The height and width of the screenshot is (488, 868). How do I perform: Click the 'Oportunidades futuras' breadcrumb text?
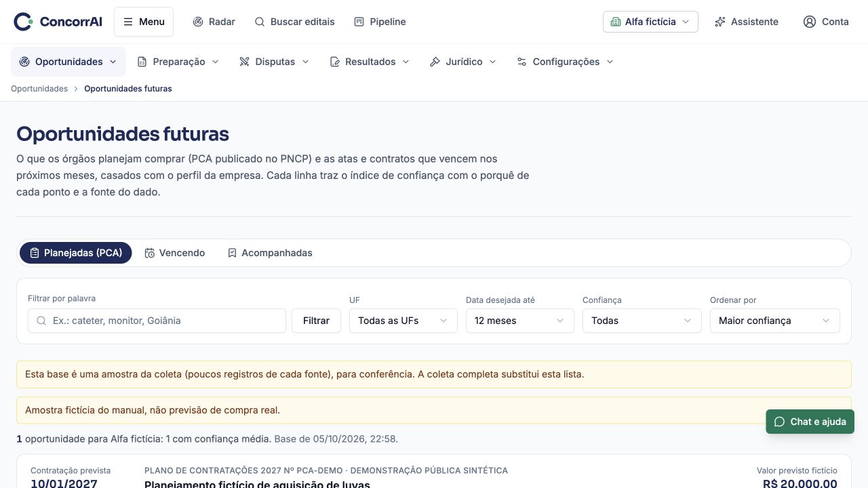[128, 89]
